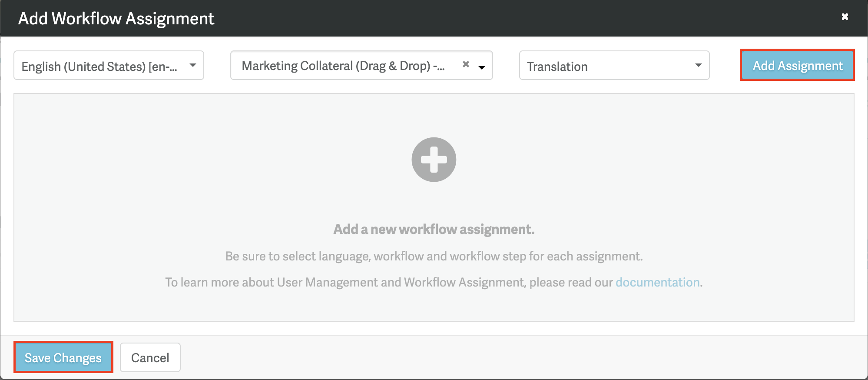Click Add Assignment

[x=797, y=65]
